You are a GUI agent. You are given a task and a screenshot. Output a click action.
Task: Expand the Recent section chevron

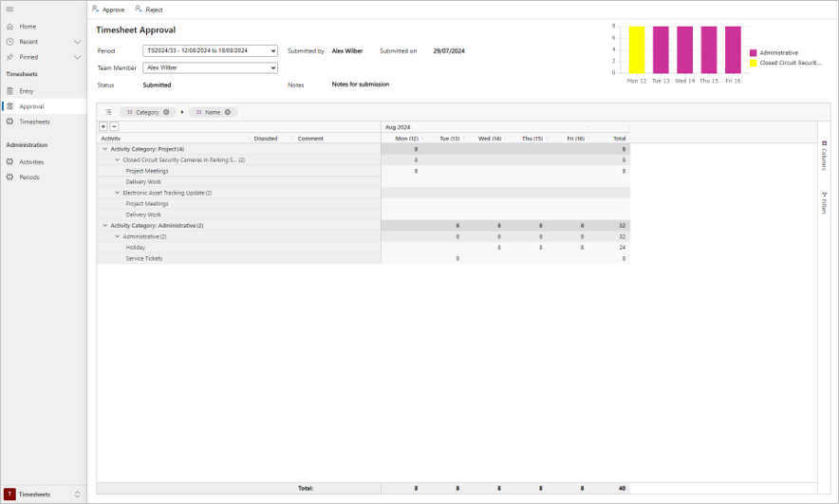point(77,42)
